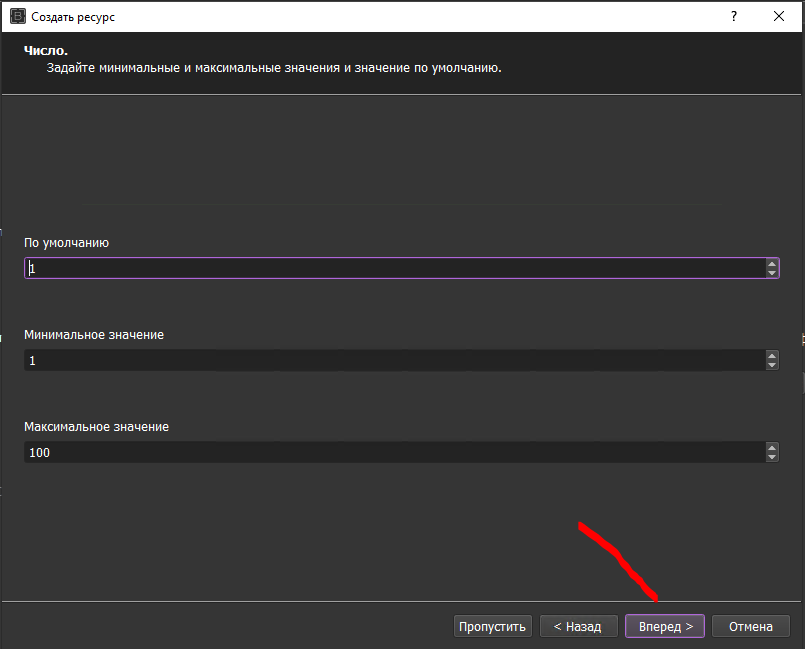805x649 pixels.
Task: Decrement Минимальное значение using down arrow
Action: click(x=772, y=365)
